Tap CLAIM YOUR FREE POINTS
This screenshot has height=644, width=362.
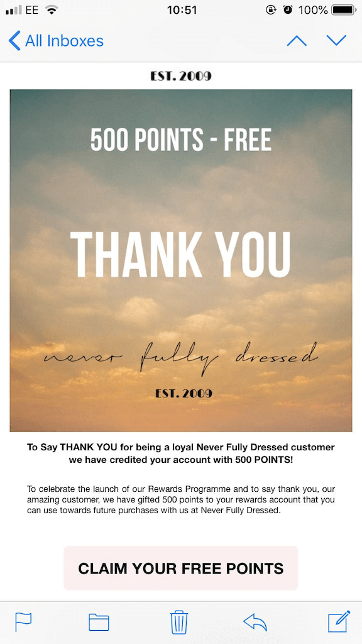pos(181,568)
